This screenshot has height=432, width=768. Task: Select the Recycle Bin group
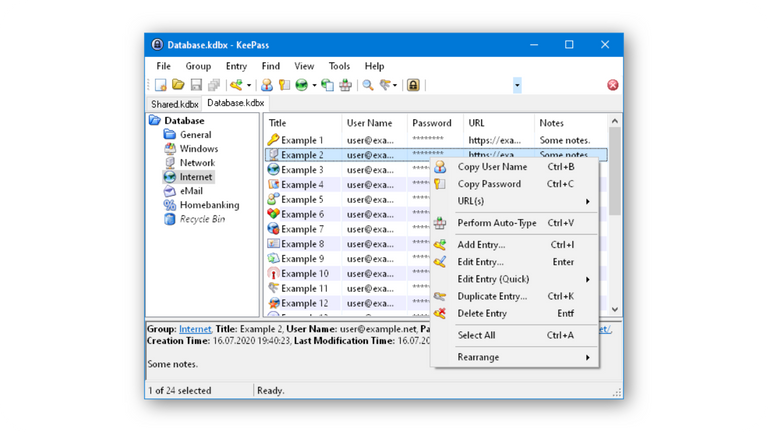202,219
